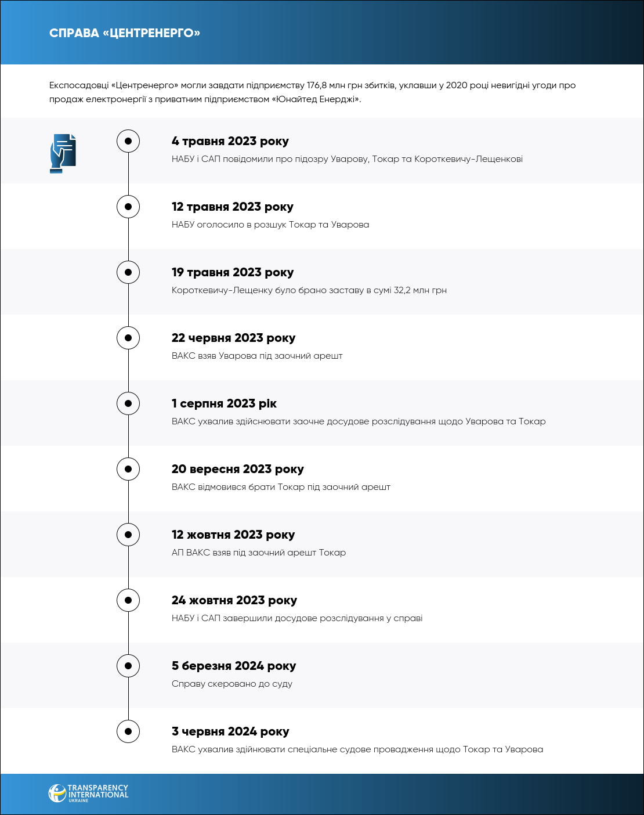Screen dimensions: 644x815
Task: Click the 24 жовтня 2023 timeline dot
Action: tap(128, 600)
